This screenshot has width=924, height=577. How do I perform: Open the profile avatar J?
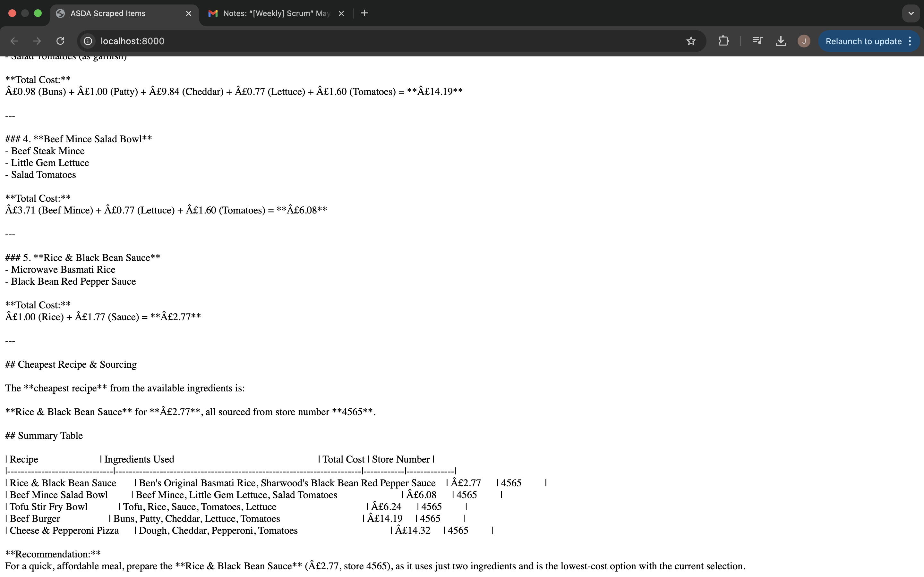click(804, 41)
